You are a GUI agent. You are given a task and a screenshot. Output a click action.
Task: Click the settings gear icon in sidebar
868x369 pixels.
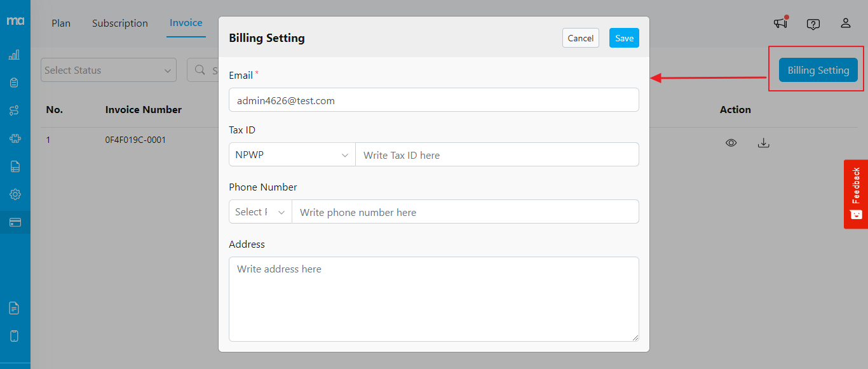14,194
